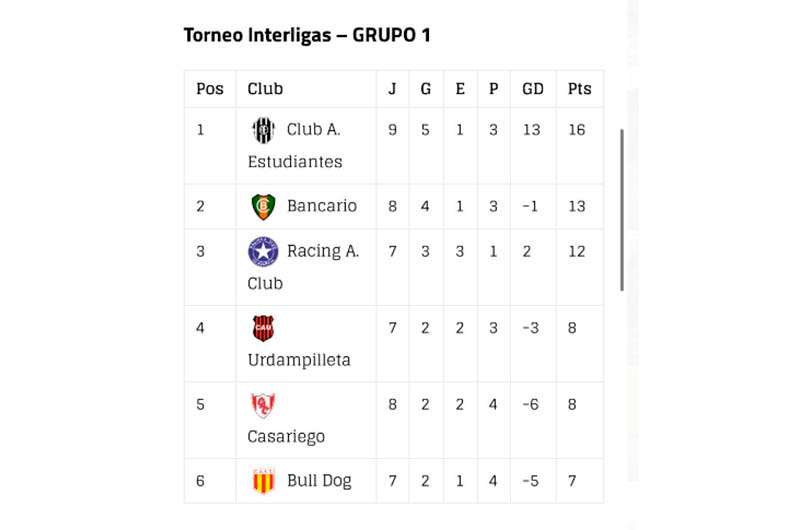Click the Pts column header
The image size is (800, 530).
click(x=580, y=89)
